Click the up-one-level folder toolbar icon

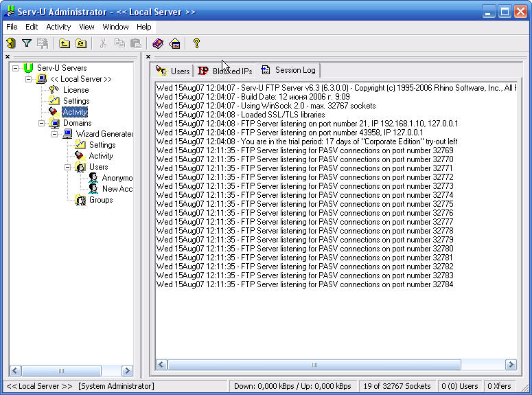65,43
